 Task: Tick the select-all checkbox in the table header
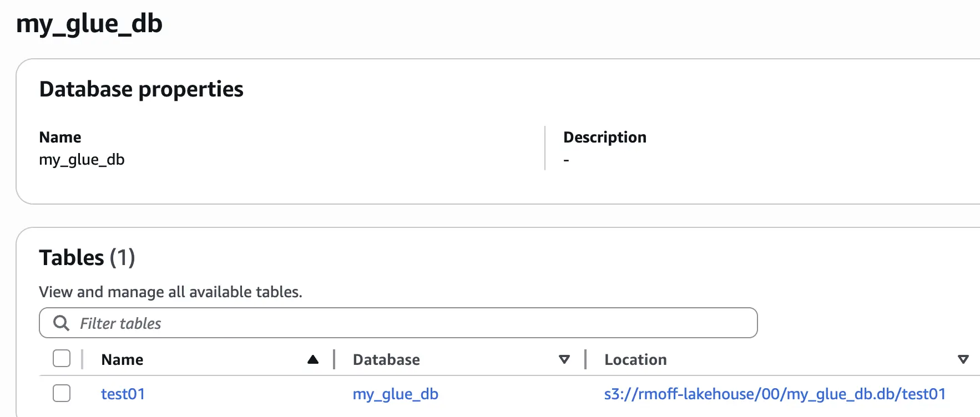[62, 359]
